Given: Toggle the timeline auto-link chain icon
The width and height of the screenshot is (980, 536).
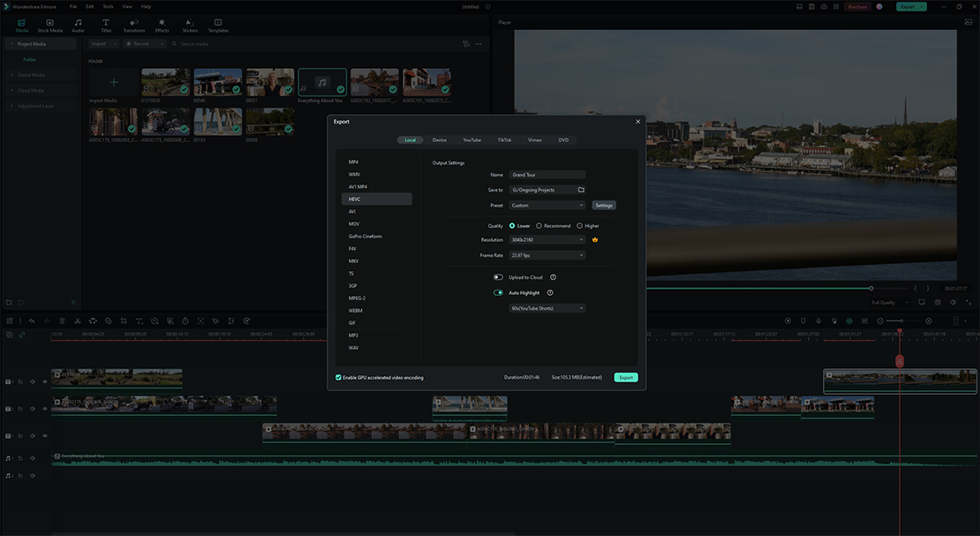Looking at the screenshot, I should pyautogui.click(x=22, y=335).
